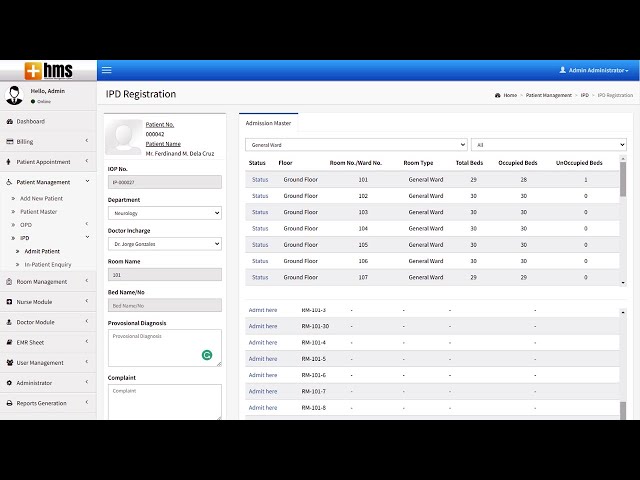The image size is (640, 480).
Task: Click the Patient Appointment icon
Action: point(9,162)
